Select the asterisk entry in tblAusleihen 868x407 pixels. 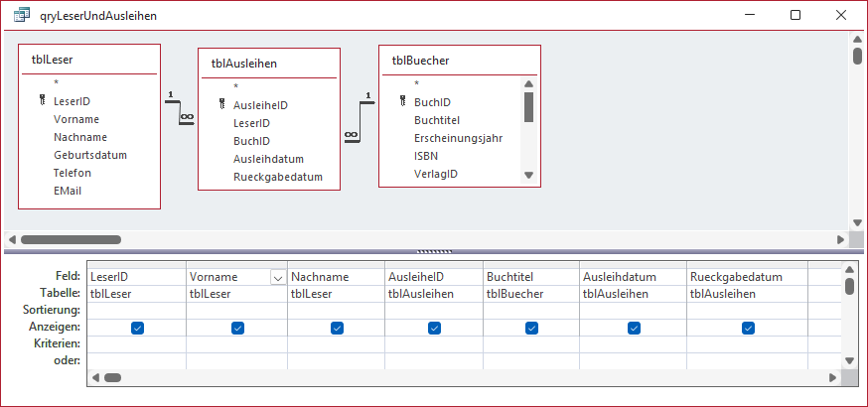pos(235,86)
